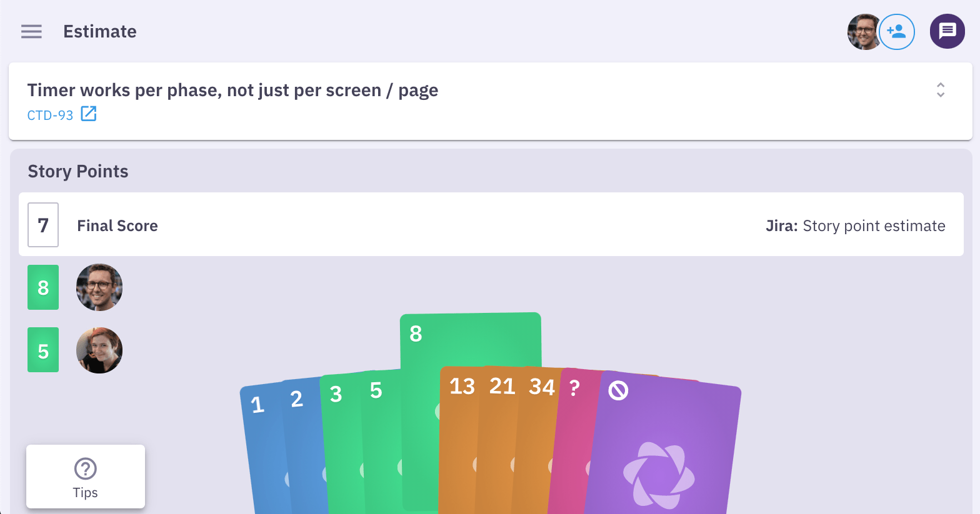The width and height of the screenshot is (980, 514).
Task: Play the no-vote prohibition card
Action: [x=619, y=390]
